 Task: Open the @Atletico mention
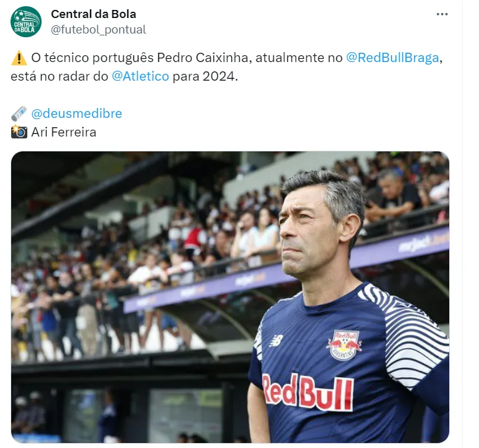pos(140,76)
